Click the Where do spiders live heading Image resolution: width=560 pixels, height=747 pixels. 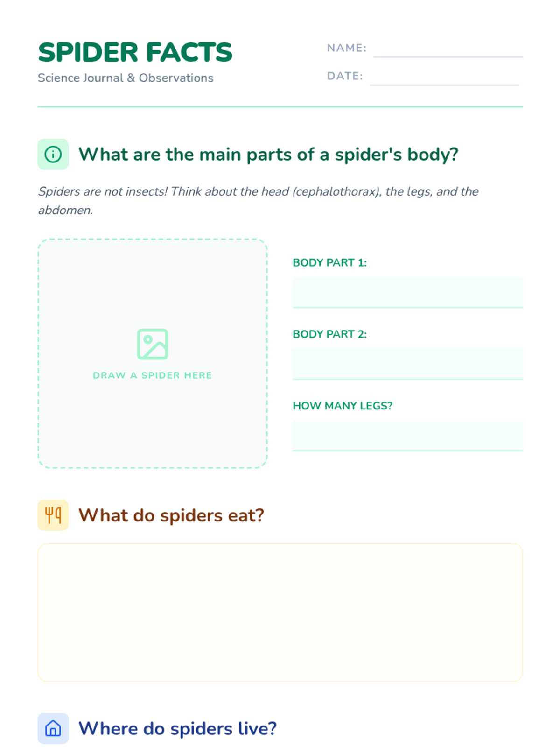[x=177, y=728]
